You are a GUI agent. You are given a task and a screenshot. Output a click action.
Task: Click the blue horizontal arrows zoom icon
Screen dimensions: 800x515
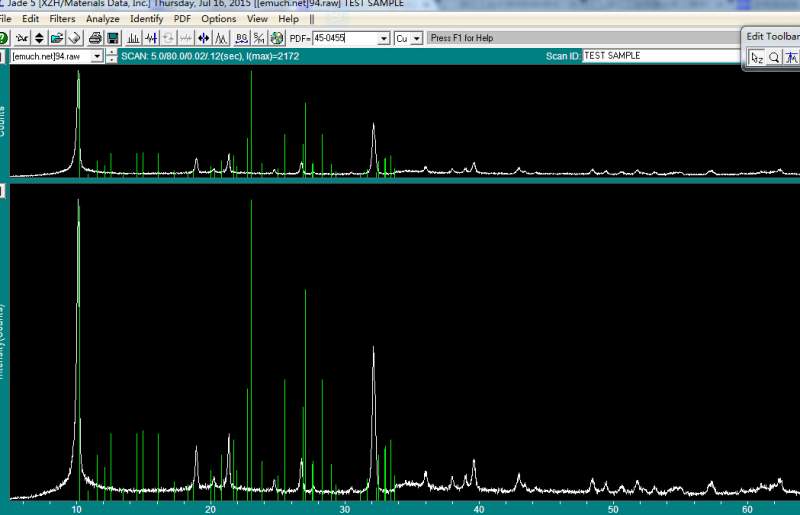pos(204,38)
